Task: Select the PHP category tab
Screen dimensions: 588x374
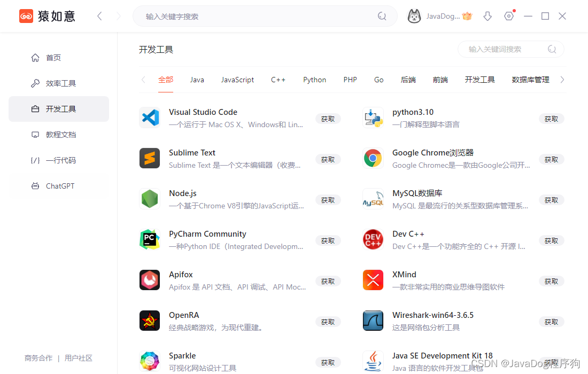Action: pyautogui.click(x=350, y=80)
